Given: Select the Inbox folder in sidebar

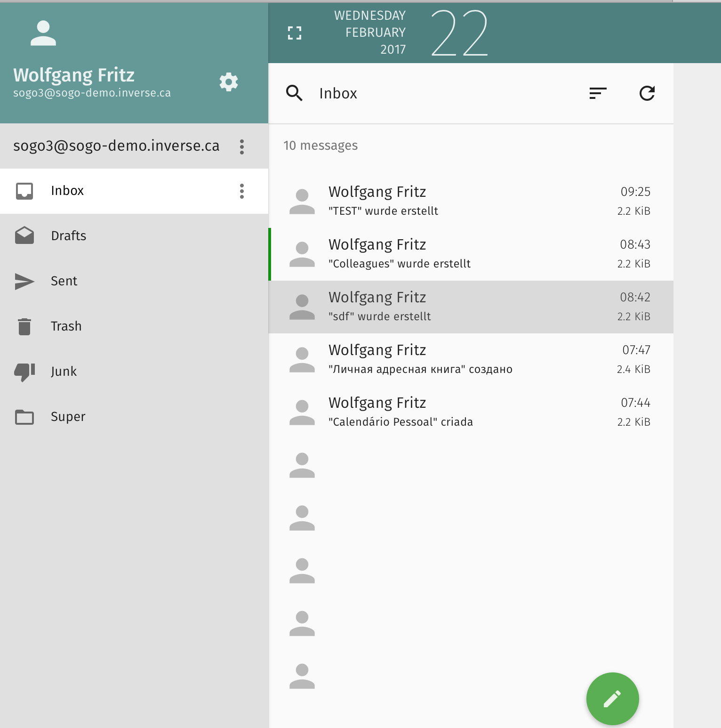Looking at the screenshot, I should (x=67, y=191).
